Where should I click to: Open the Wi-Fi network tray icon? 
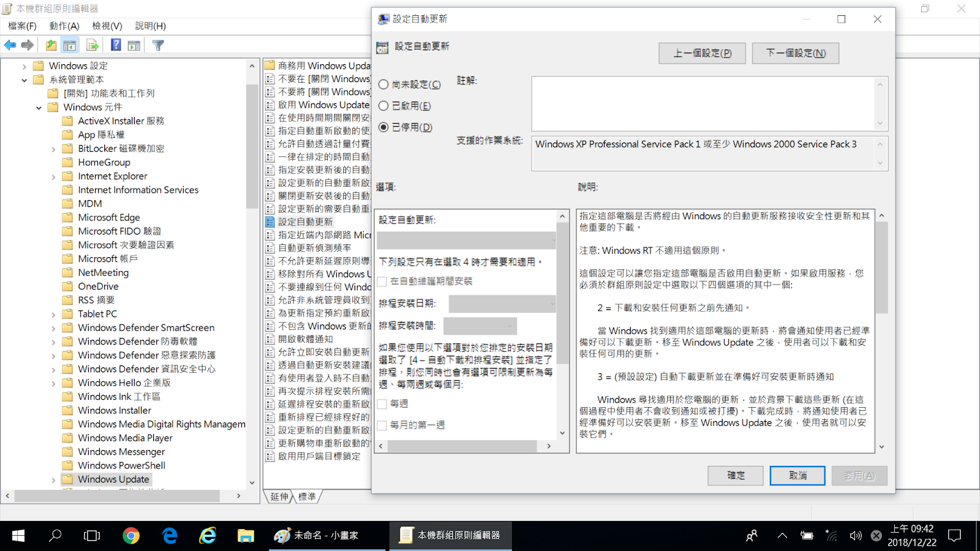[831, 536]
